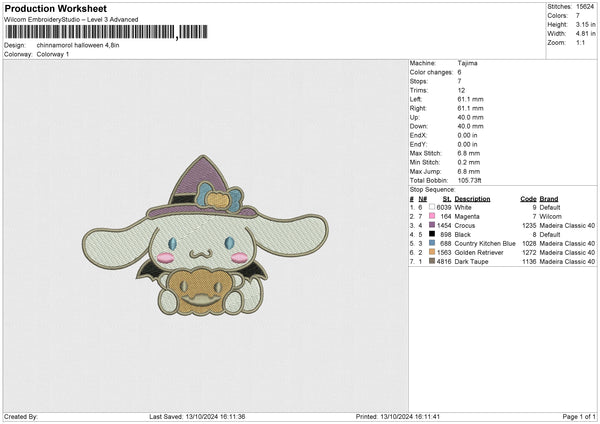Click the Stitches count value 15624
Viewport: 600px width, 424px height.
tap(583, 9)
